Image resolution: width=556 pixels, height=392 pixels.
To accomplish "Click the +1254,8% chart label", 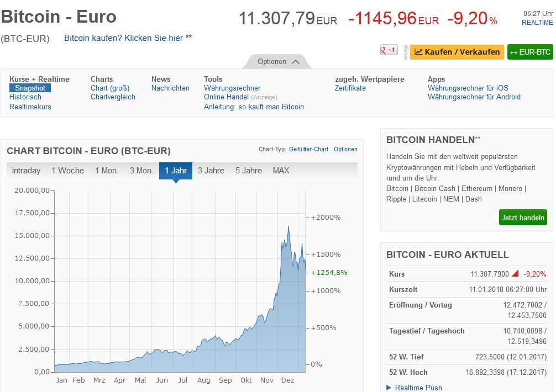I will click(x=329, y=272).
